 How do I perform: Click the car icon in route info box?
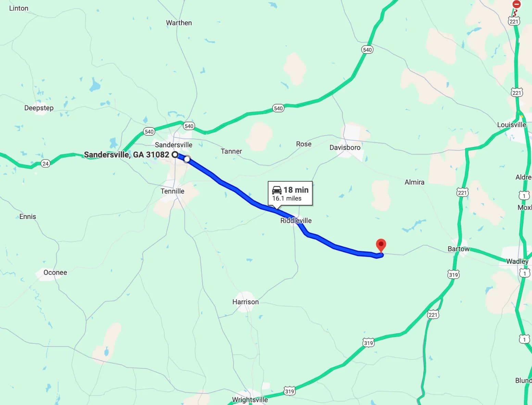[x=277, y=190]
